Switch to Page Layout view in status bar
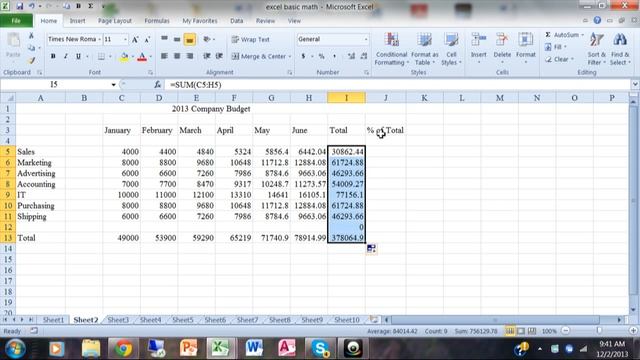The image size is (640, 360). pyautogui.click(x=521, y=331)
